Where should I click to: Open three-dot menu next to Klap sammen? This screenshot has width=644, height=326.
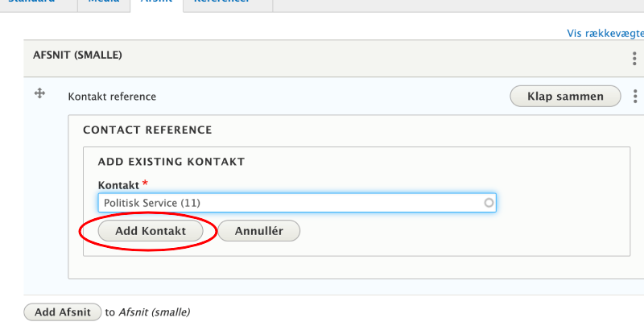(x=635, y=97)
